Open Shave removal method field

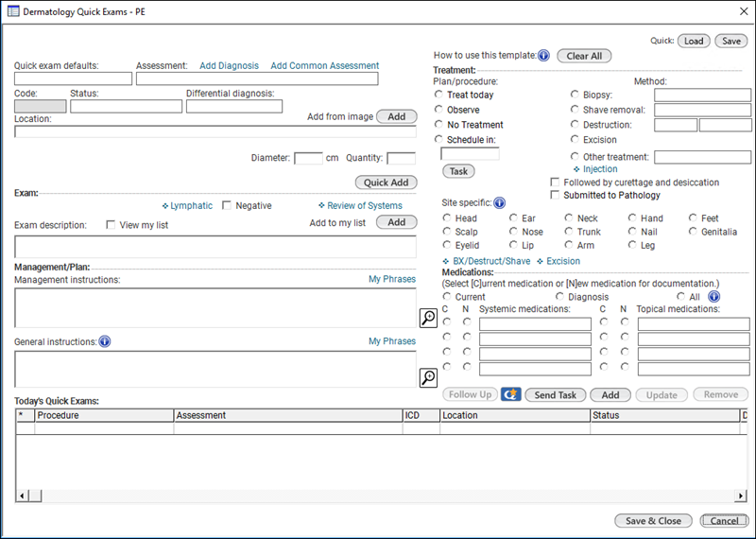pyautogui.click(x=702, y=110)
